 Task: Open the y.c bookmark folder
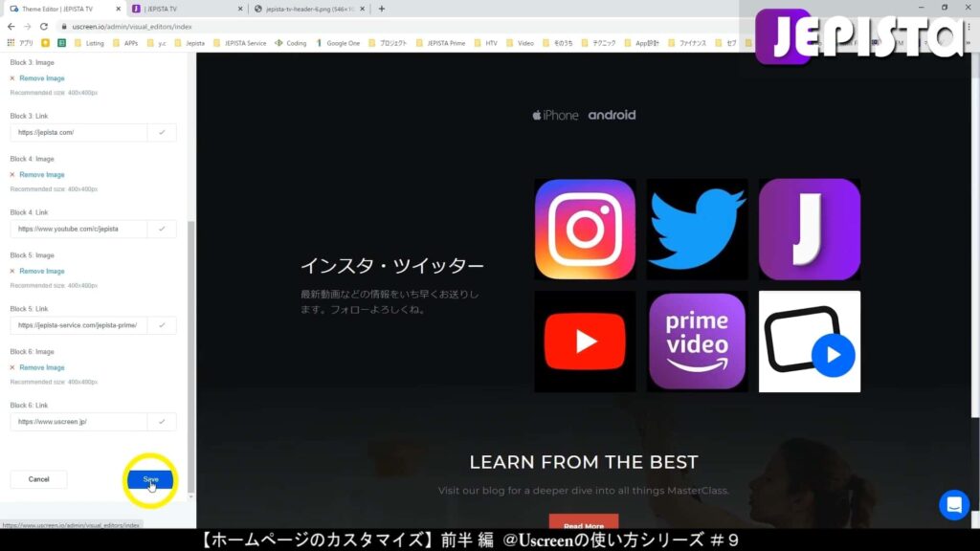pyautogui.click(x=157, y=43)
